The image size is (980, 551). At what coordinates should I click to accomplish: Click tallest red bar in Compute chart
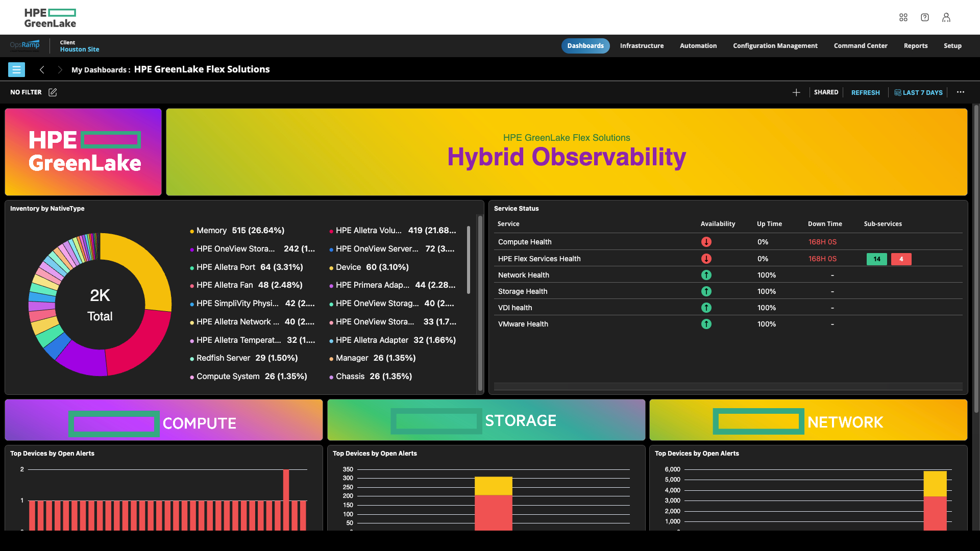click(x=286, y=500)
